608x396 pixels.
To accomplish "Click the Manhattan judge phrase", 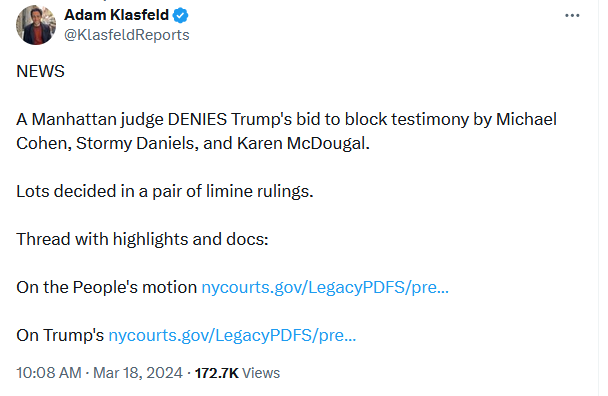I will click(97, 119).
